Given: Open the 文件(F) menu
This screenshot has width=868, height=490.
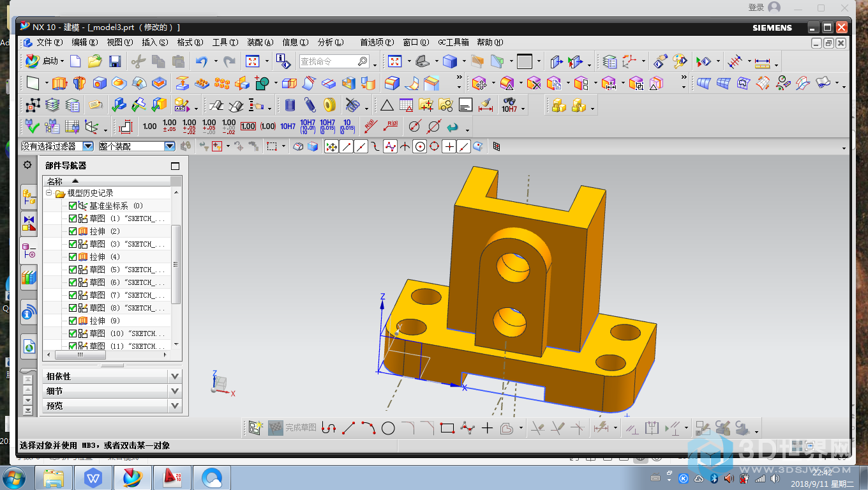Looking at the screenshot, I should point(50,42).
